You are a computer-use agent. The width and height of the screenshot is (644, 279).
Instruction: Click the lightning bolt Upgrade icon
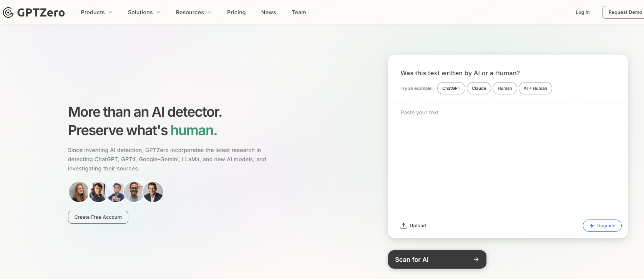click(592, 226)
